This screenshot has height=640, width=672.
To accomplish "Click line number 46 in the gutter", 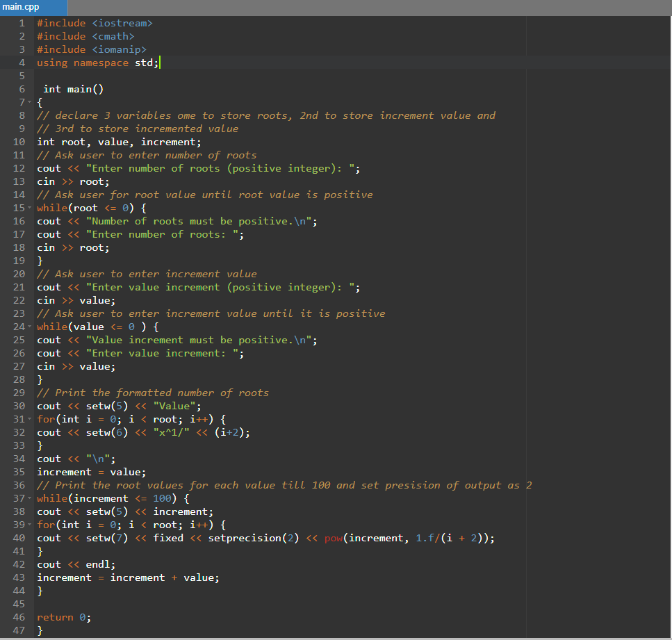I will coord(19,617).
